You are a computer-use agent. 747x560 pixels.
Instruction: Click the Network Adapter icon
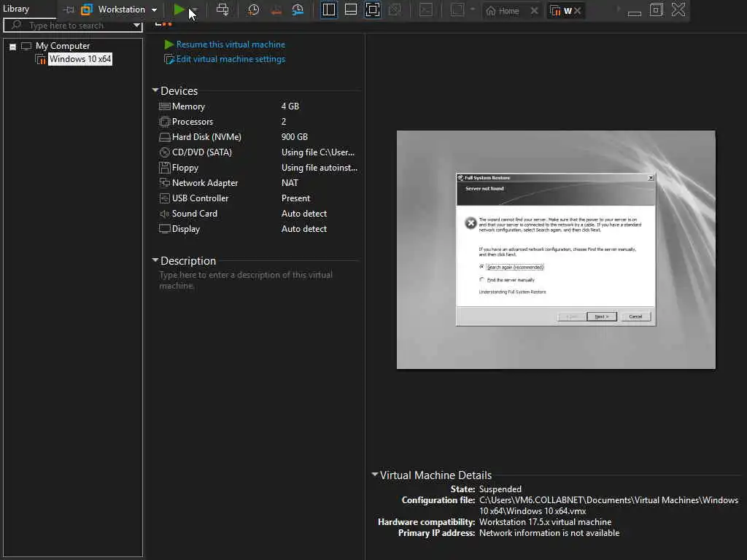[x=164, y=183]
